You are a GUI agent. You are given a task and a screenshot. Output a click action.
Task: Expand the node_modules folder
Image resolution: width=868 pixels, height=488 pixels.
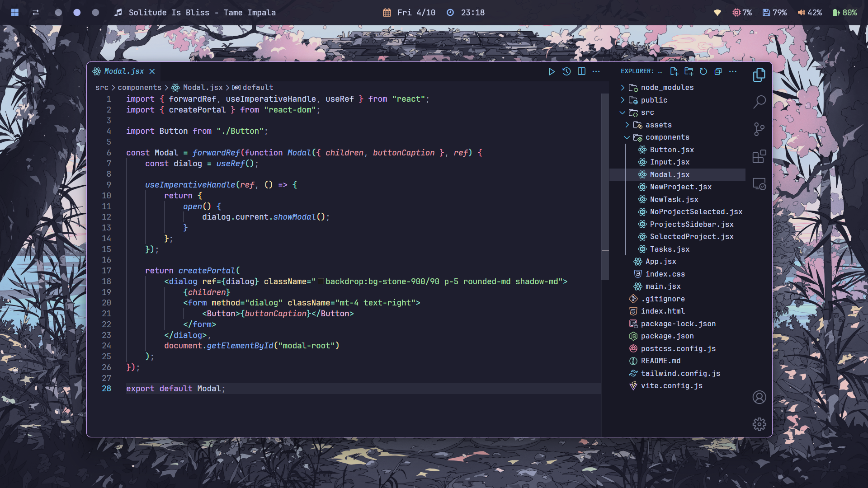pyautogui.click(x=677, y=88)
